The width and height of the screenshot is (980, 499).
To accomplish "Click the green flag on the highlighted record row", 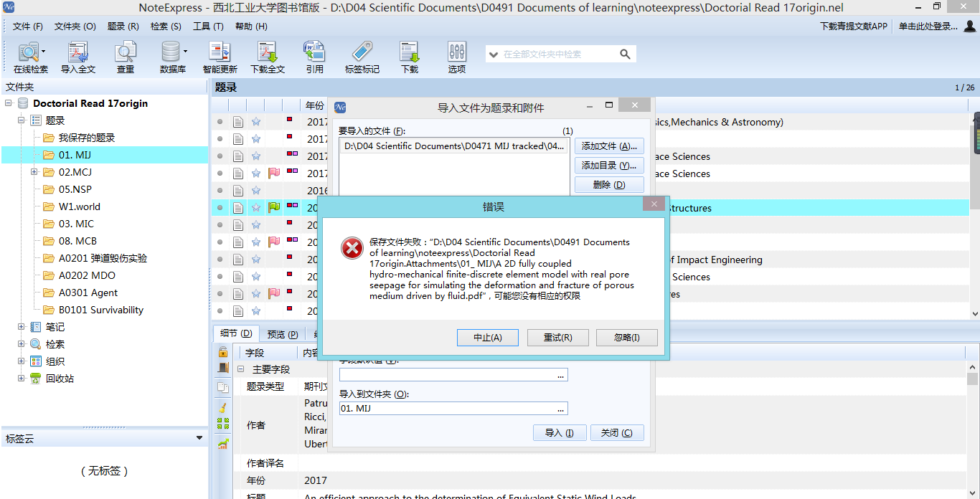I will pos(274,207).
